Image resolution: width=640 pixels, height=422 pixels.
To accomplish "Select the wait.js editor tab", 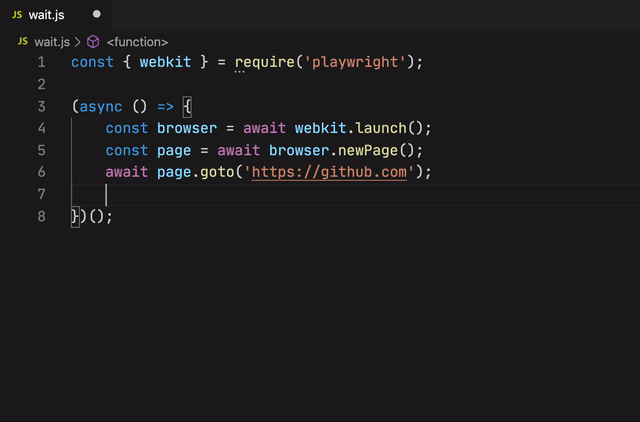I will pos(56,15).
